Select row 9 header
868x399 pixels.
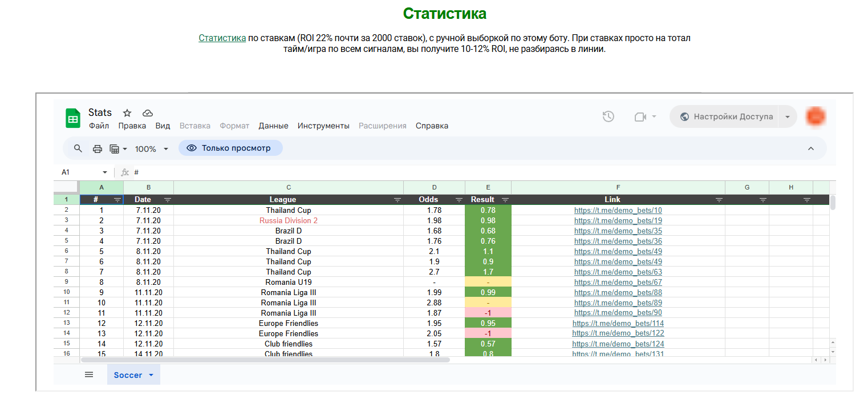point(66,282)
